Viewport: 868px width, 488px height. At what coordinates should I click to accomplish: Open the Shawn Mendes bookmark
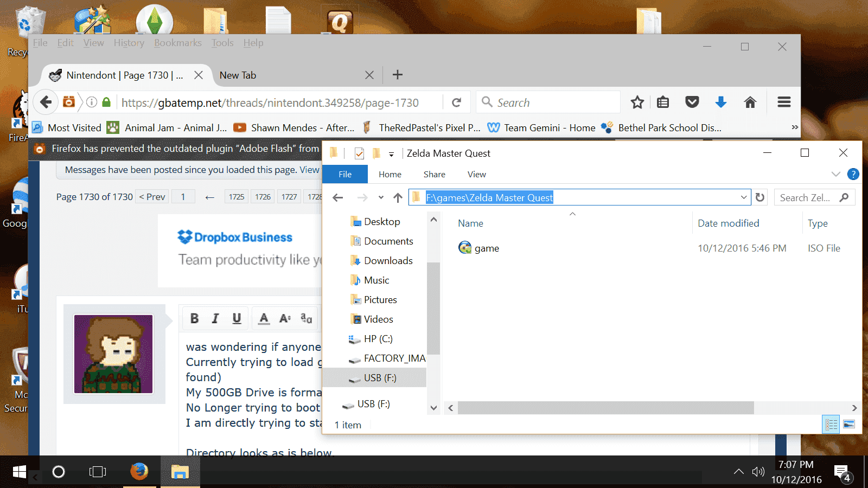pos(294,128)
